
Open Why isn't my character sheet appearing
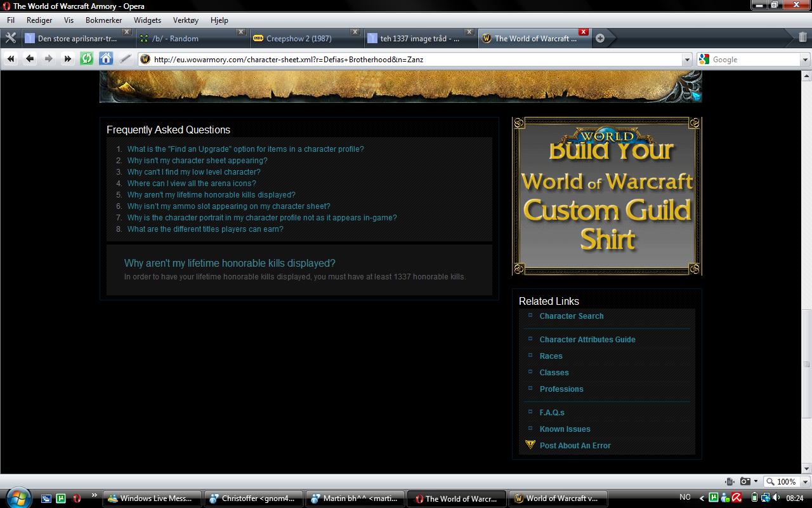(197, 161)
